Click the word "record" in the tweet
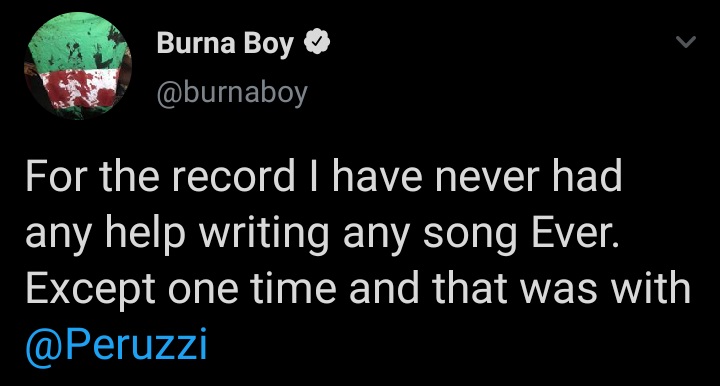The height and width of the screenshot is (386, 720). (234, 176)
